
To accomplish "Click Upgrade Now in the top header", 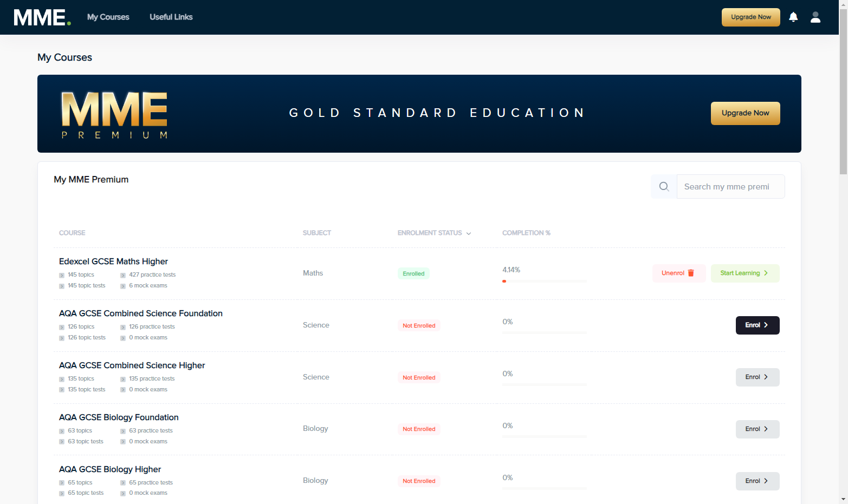I will point(751,17).
